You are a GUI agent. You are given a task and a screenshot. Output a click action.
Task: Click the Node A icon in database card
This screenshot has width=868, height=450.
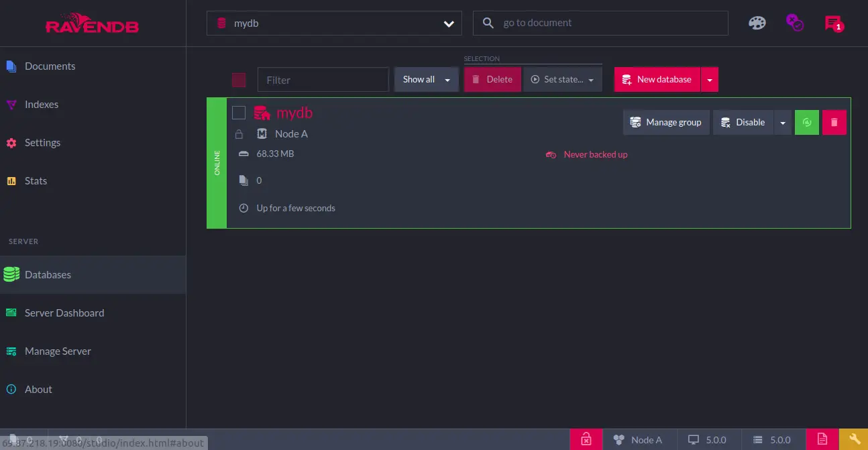[x=262, y=134]
